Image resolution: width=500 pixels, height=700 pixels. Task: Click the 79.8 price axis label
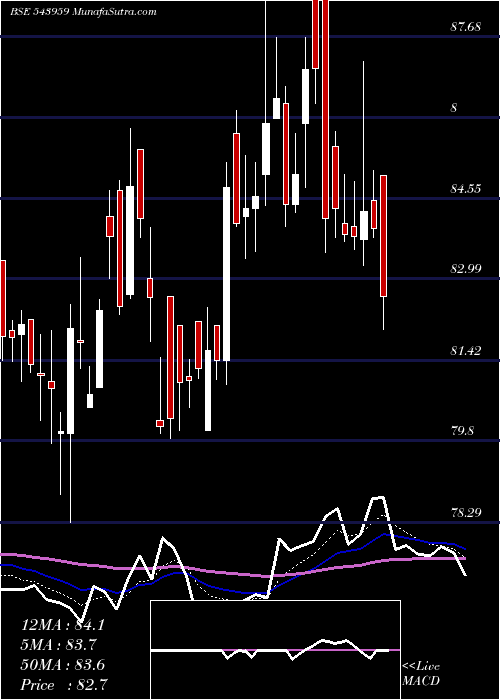click(x=462, y=431)
